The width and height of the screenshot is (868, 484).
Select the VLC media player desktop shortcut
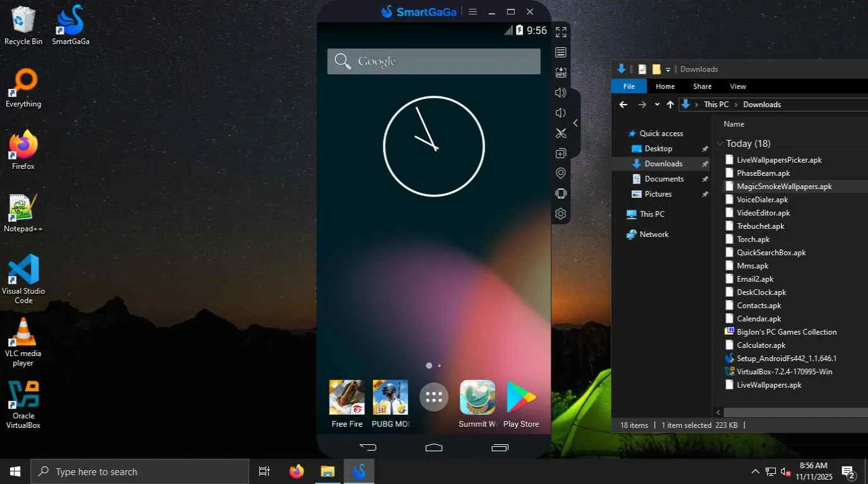click(23, 342)
